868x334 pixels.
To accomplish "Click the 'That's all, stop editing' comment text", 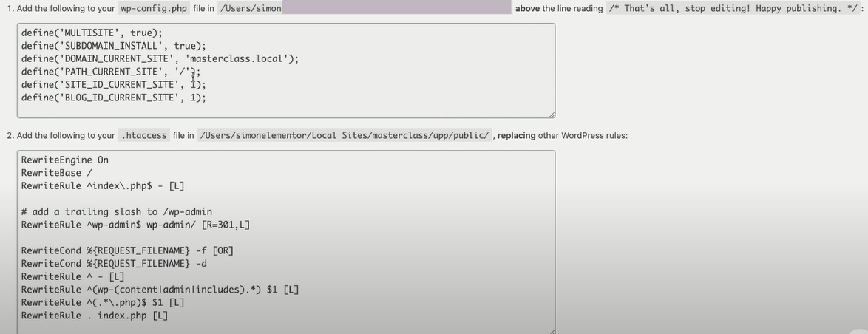I will (733, 8).
